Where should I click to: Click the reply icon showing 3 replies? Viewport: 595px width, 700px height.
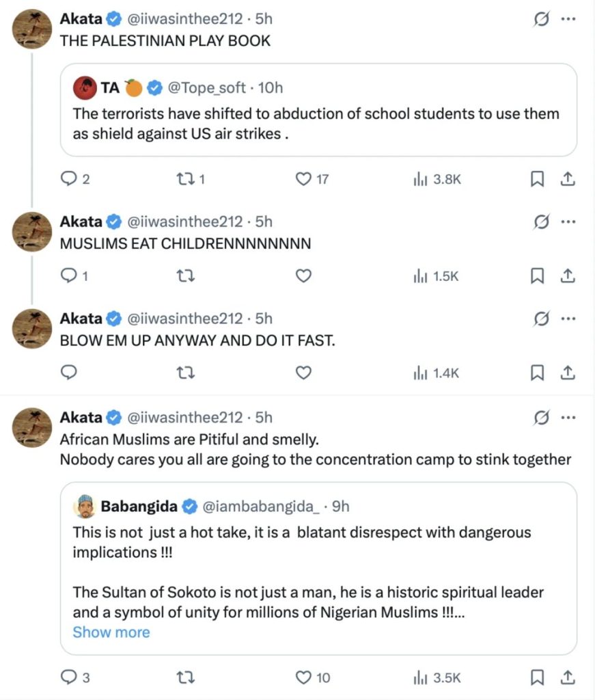coord(69,677)
